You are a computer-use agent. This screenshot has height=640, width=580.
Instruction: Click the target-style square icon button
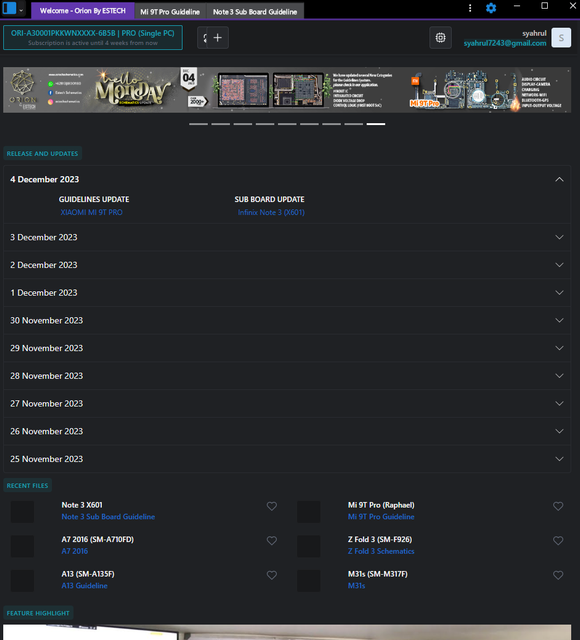pyautogui.click(x=440, y=38)
